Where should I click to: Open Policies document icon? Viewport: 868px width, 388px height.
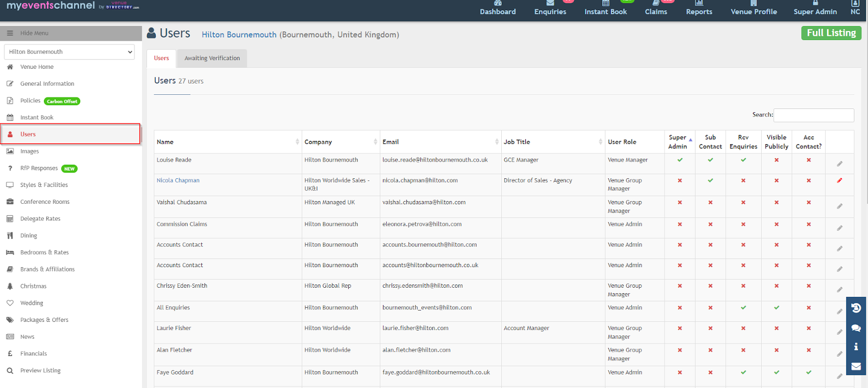10,100
